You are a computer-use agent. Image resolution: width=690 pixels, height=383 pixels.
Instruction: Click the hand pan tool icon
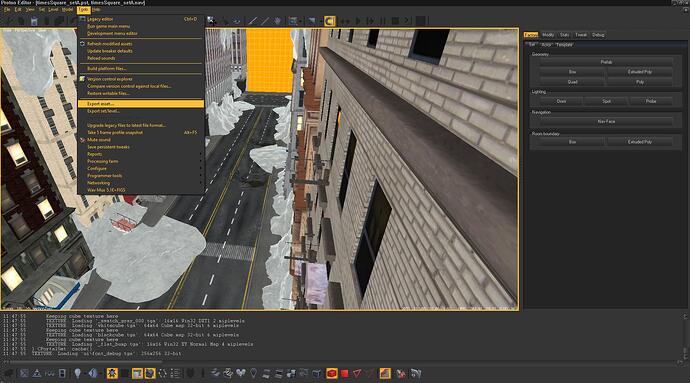pos(277,21)
